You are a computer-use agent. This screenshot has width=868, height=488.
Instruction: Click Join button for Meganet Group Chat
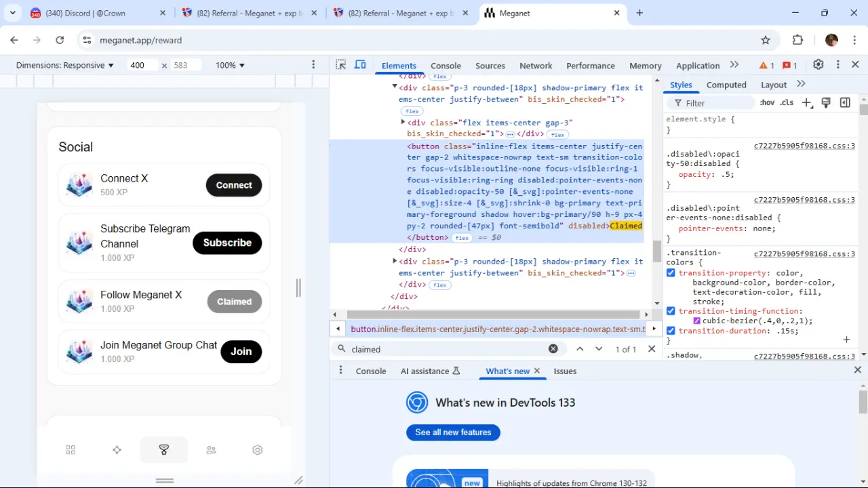coord(241,351)
